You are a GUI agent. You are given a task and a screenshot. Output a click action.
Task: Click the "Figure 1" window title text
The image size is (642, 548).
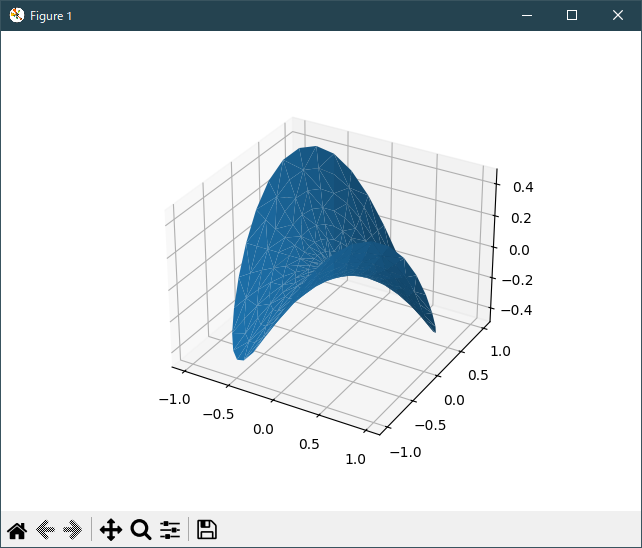(51, 16)
